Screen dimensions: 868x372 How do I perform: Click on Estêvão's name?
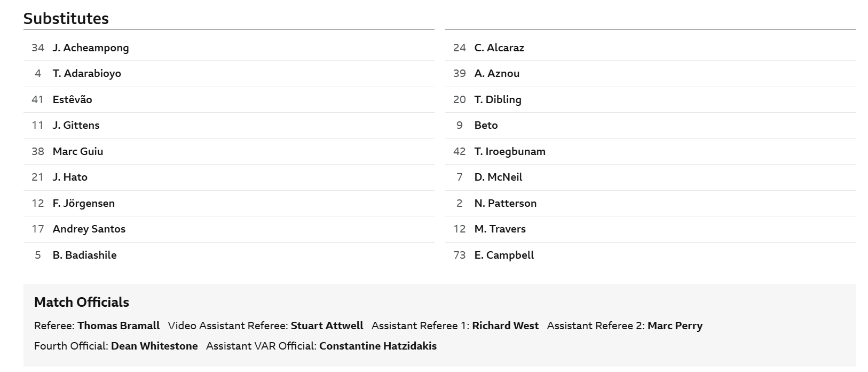click(x=72, y=99)
